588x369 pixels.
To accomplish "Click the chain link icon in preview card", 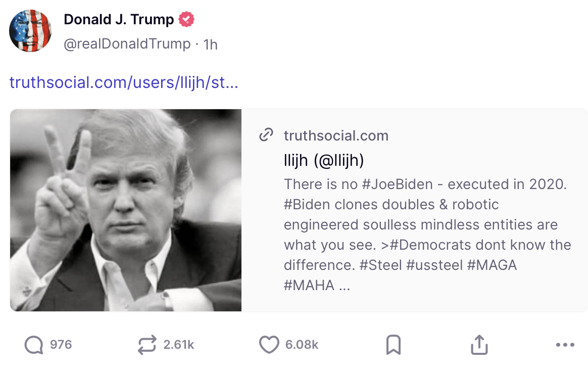I will (x=266, y=135).
